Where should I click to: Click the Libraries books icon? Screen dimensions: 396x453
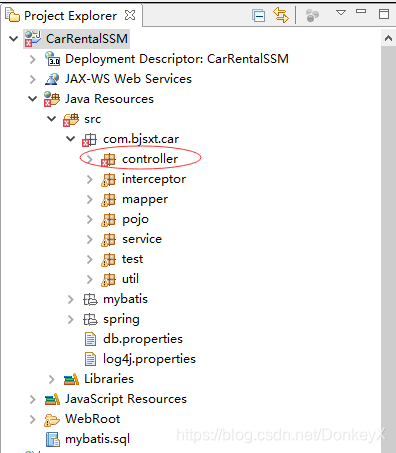click(x=71, y=379)
